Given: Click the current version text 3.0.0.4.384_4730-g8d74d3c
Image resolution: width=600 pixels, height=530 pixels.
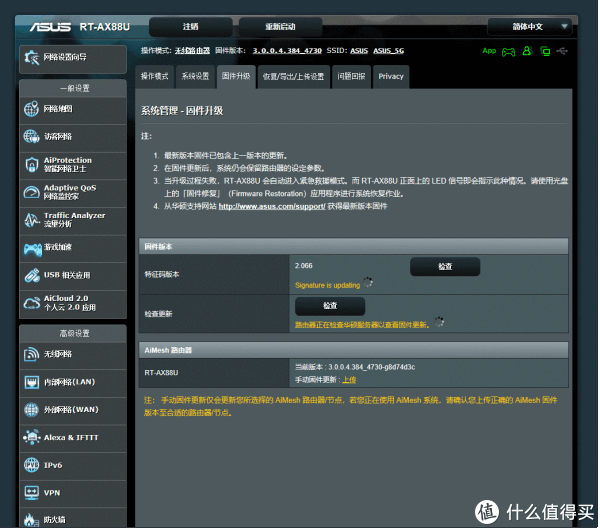Looking at the screenshot, I should pos(373,368).
